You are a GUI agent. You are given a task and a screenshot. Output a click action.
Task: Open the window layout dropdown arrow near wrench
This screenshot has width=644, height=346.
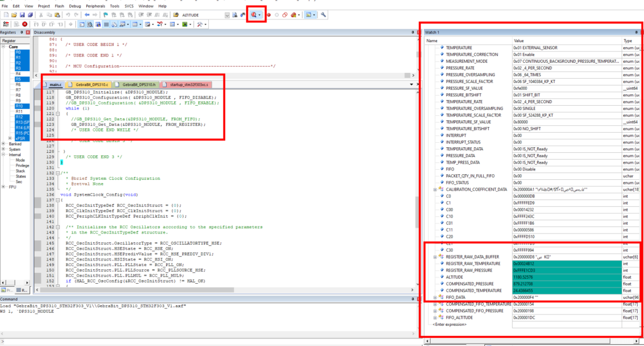click(314, 15)
